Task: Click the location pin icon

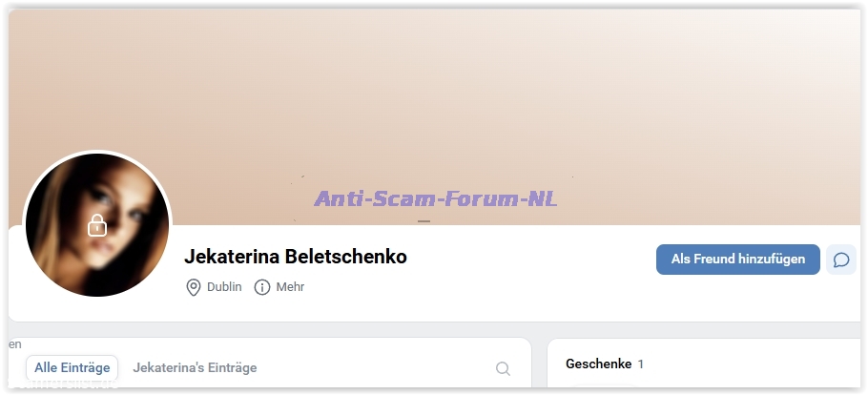Action: pos(194,287)
